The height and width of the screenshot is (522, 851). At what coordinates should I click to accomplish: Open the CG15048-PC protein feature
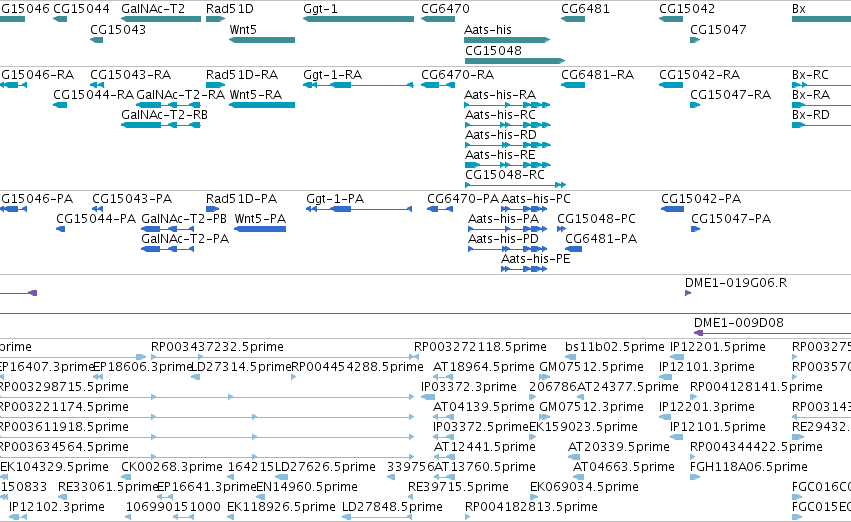(561, 229)
